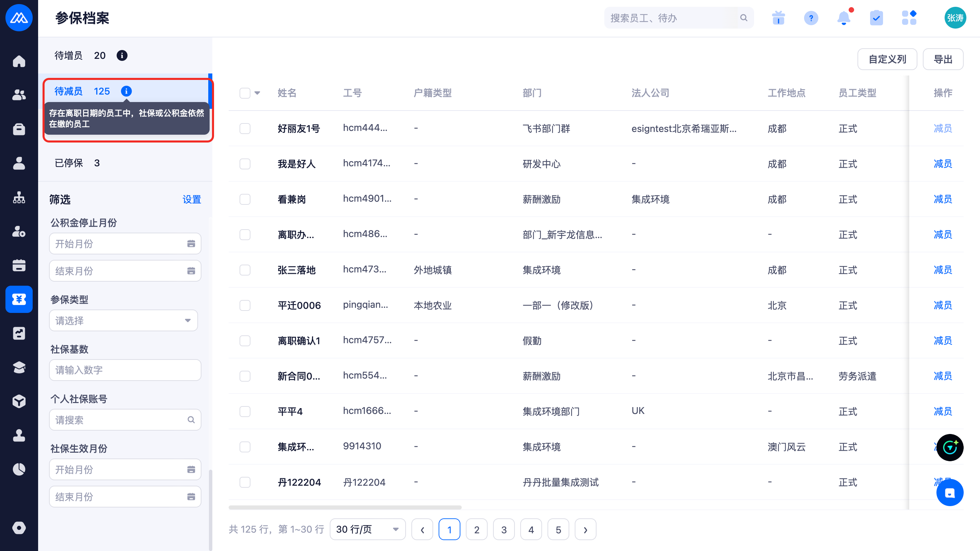
Task: Open the 30 行/页 page size dropdown
Action: (x=367, y=529)
